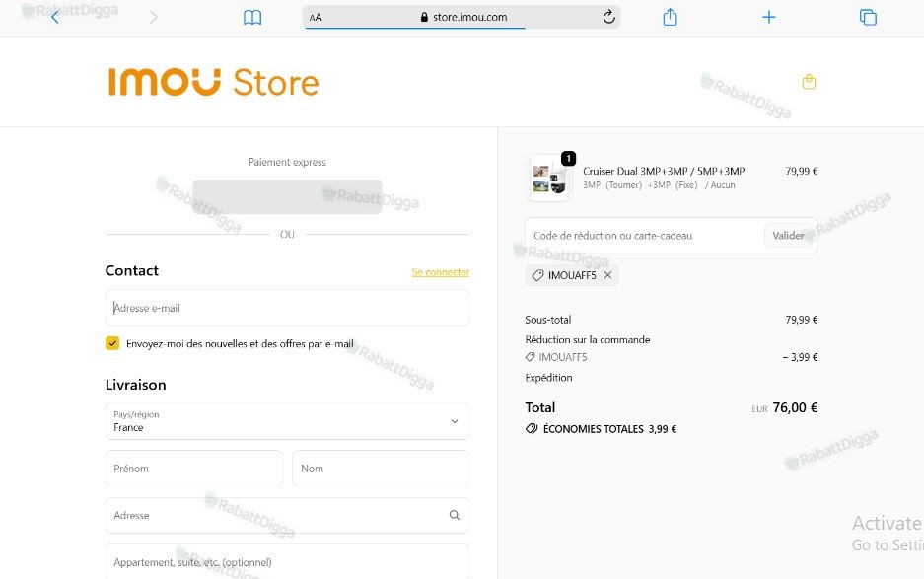Image resolution: width=924 pixels, height=579 pixels.
Task: Click the Expédition label
Action: tap(548, 378)
